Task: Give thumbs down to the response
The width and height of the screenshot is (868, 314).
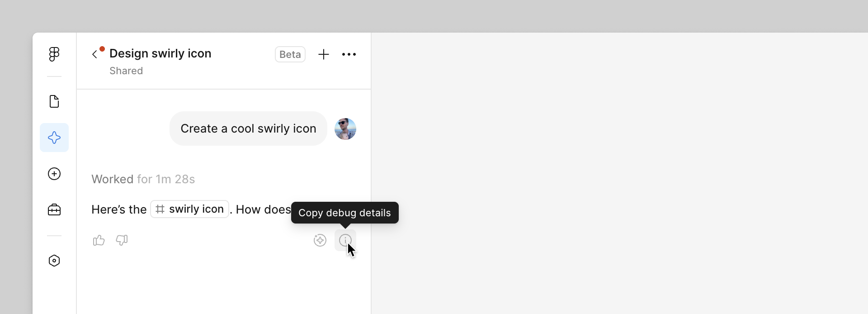Action: [122, 240]
